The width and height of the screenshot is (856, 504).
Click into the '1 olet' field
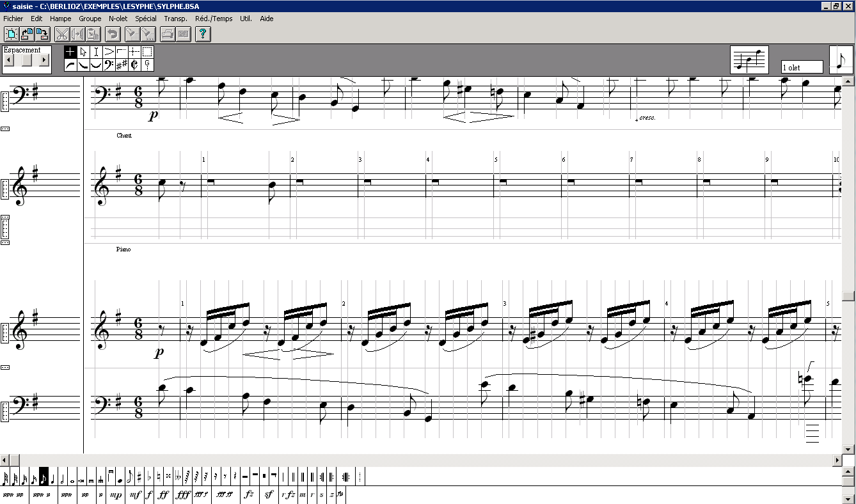802,67
